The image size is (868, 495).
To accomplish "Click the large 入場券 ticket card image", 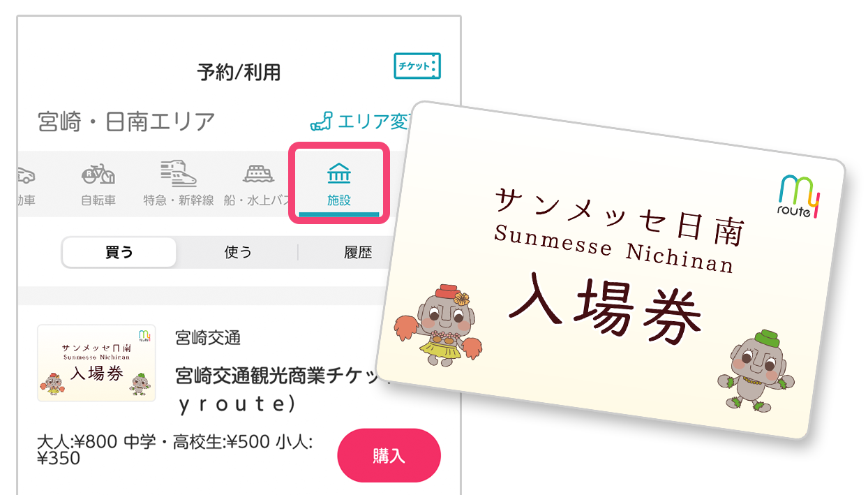I will pyautogui.click(x=610, y=271).
